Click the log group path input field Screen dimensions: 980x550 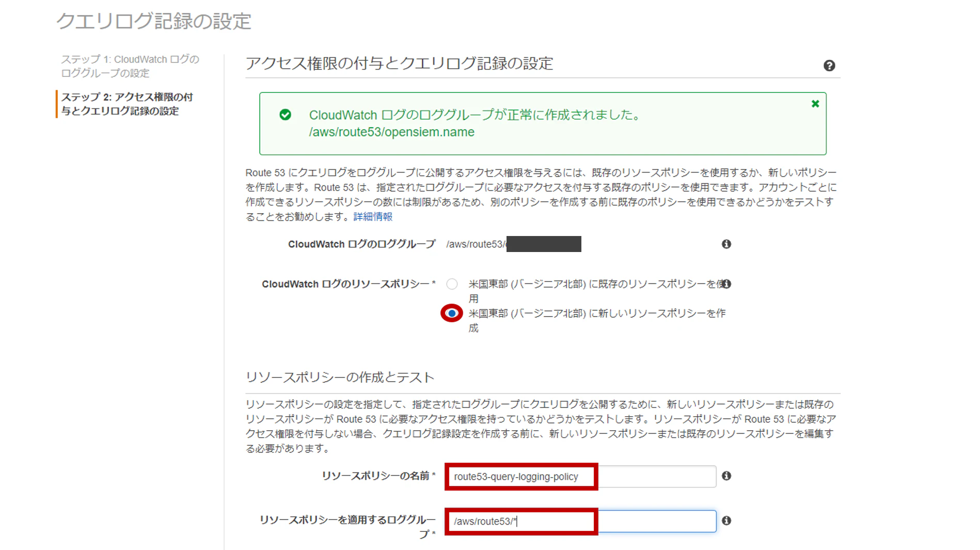click(x=582, y=521)
